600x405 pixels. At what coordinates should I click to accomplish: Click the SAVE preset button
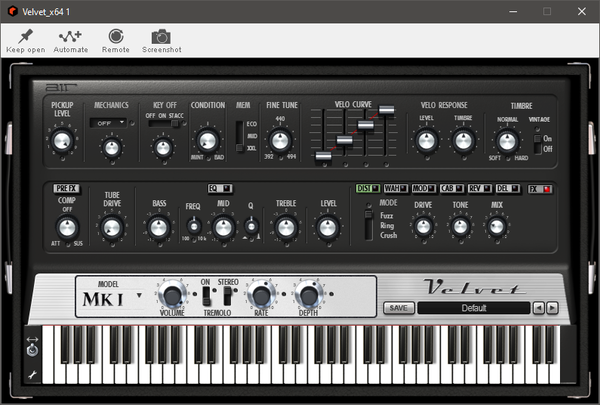(x=399, y=308)
